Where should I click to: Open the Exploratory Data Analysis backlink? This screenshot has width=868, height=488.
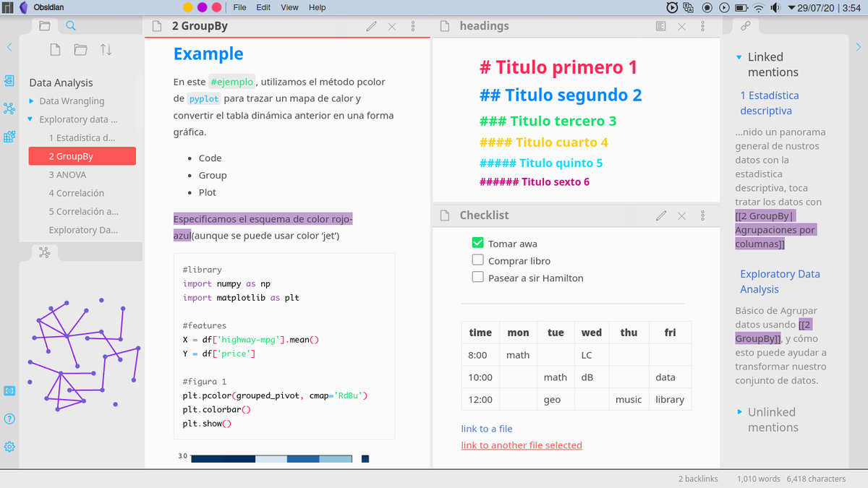tap(780, 281)
